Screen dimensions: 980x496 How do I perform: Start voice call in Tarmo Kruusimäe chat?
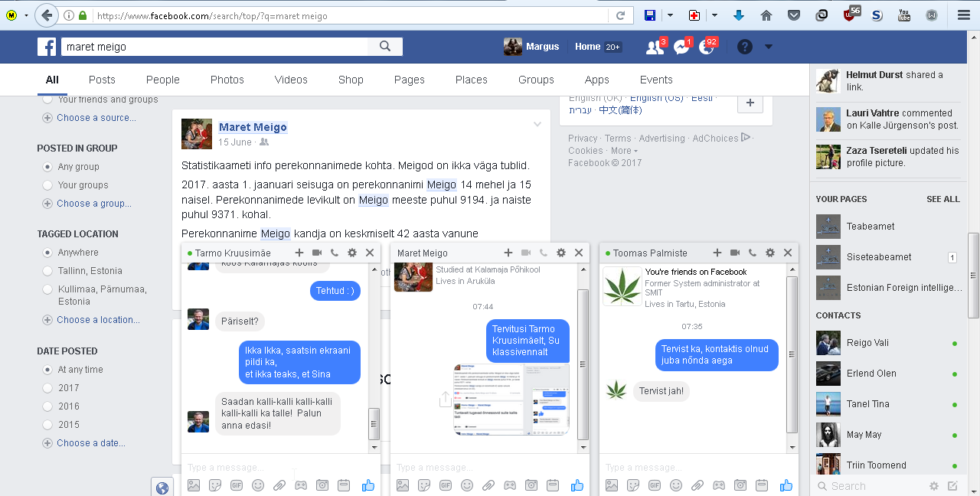(335, 253)
